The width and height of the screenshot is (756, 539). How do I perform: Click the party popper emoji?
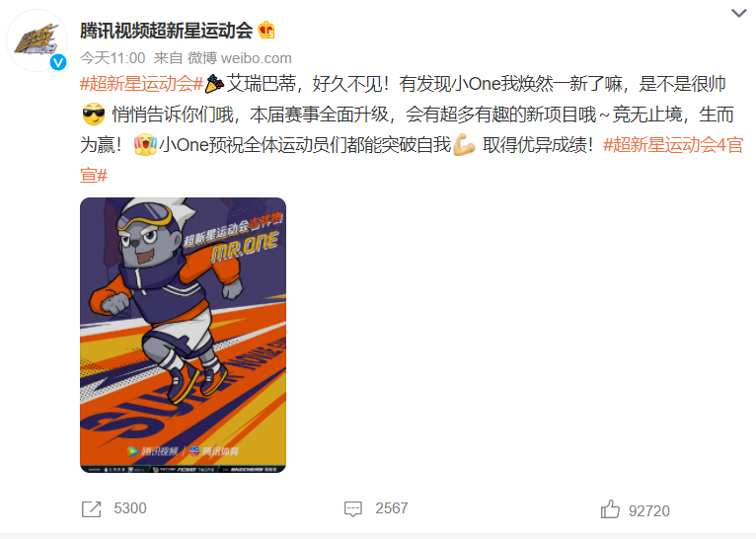coord(214,84)
